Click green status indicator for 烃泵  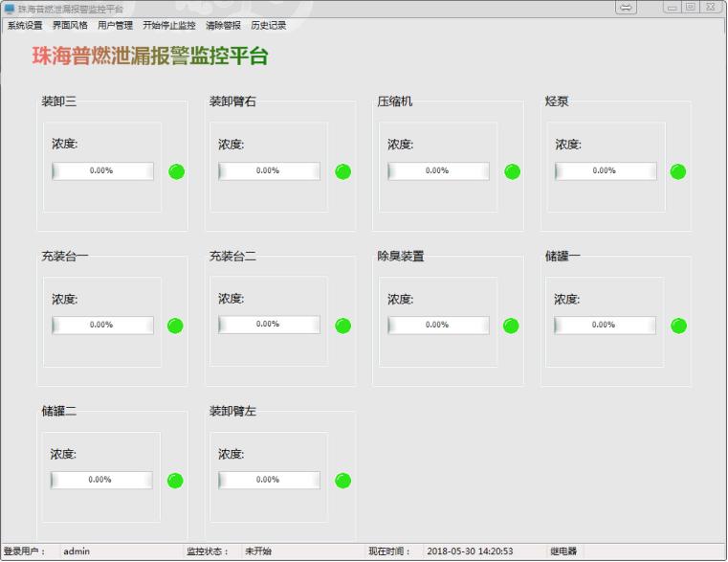[678, 171]
